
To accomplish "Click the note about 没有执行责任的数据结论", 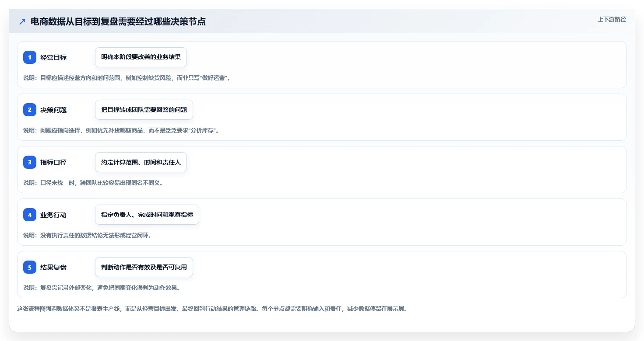I will pyautogui.click(x=87, y=235).
